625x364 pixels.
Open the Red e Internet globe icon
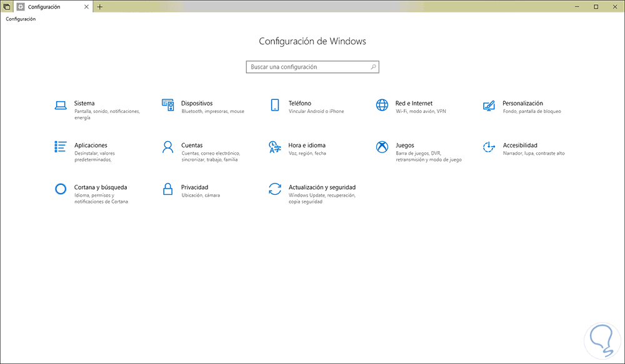pyautogui.click(x=382, y=105)
